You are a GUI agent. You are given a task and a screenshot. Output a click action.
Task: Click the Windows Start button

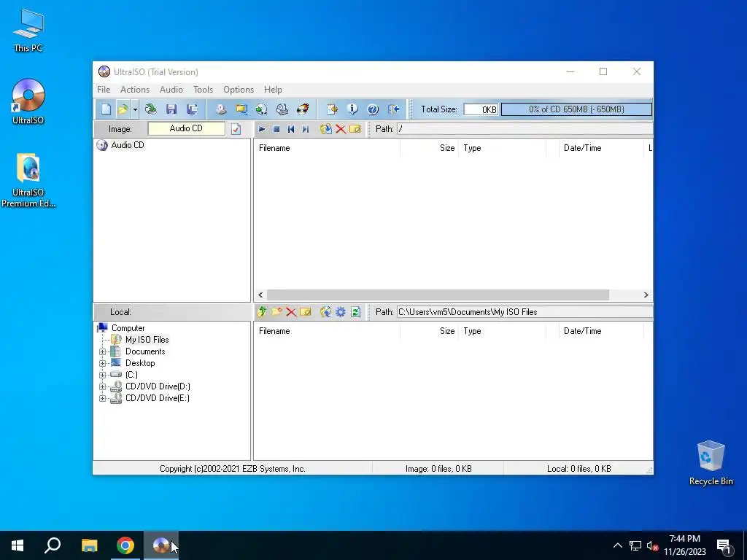click(x=18, y=545)
